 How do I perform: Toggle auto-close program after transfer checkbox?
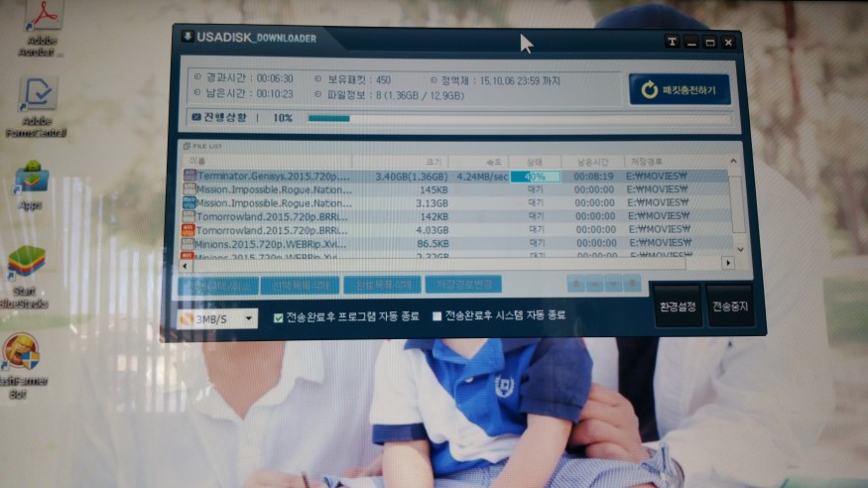(x=278, y=316)
